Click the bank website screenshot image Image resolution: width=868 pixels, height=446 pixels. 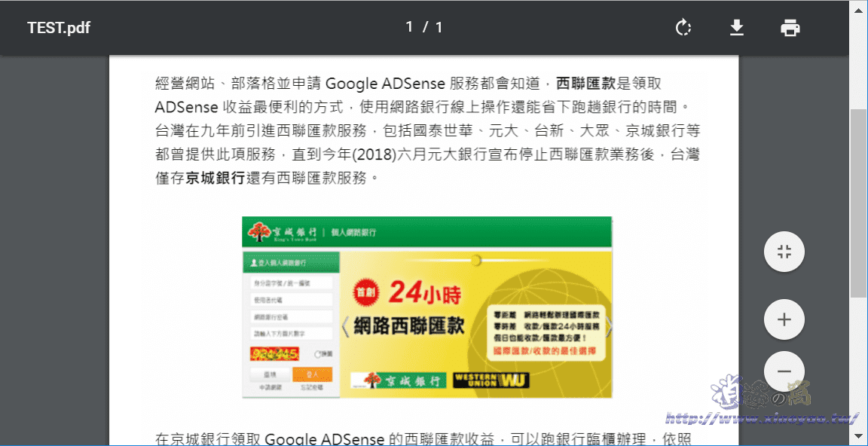coord(427,307)
